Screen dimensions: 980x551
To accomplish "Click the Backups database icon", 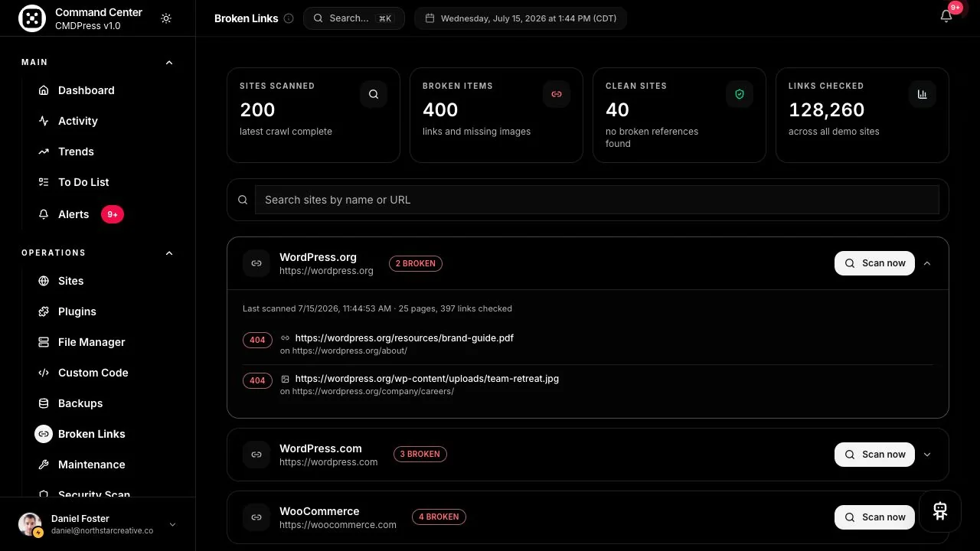I will pyautogui.click(x=44, y=403).
